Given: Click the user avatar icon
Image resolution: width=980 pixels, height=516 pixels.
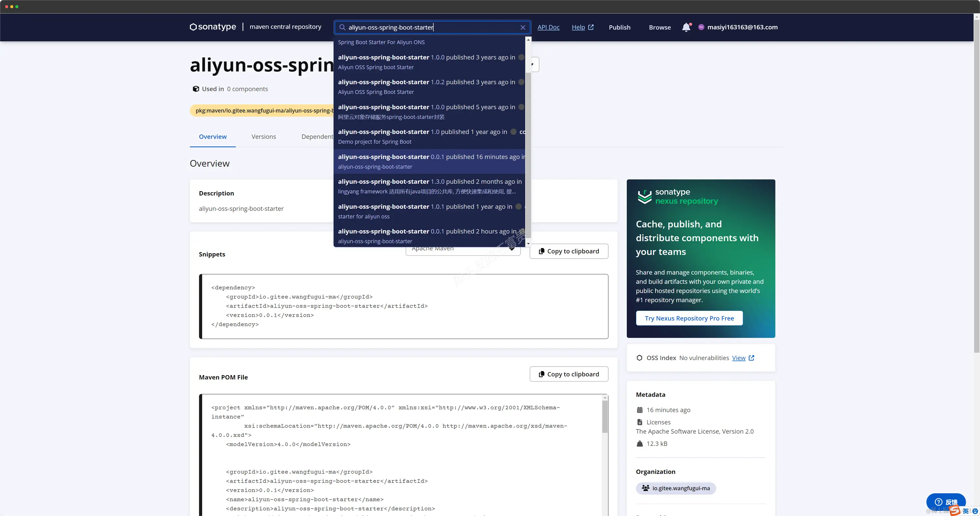Looking at the screenshot, I should (x=701, y=27).
